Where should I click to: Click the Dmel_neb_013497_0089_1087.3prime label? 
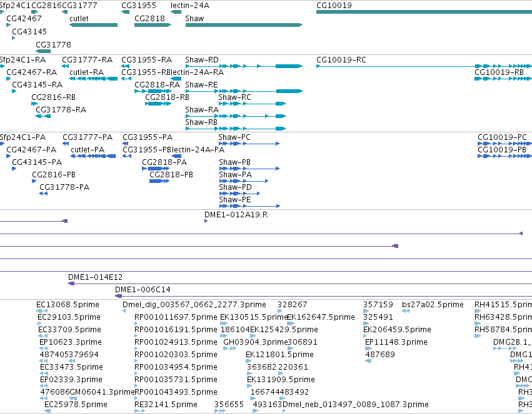[x=356, y=405]
